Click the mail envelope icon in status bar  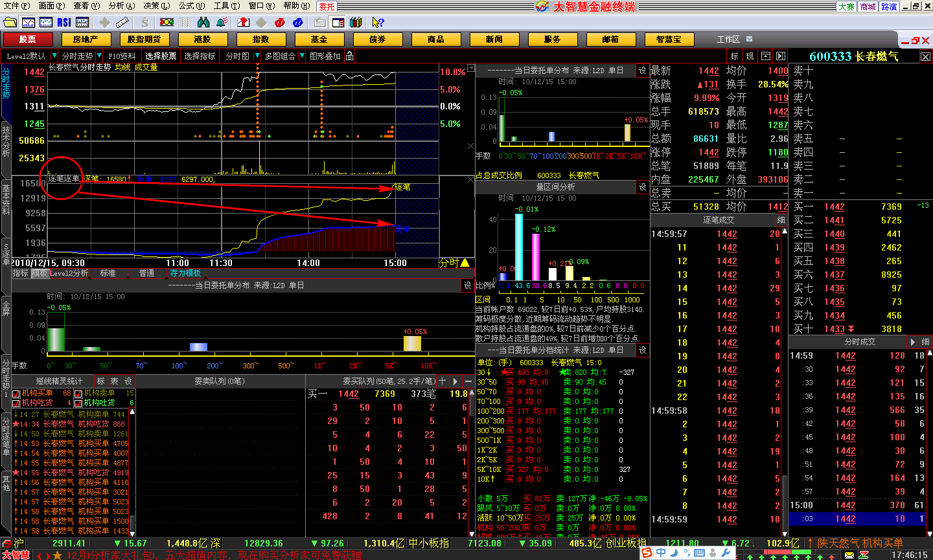(x=849, y=555)
